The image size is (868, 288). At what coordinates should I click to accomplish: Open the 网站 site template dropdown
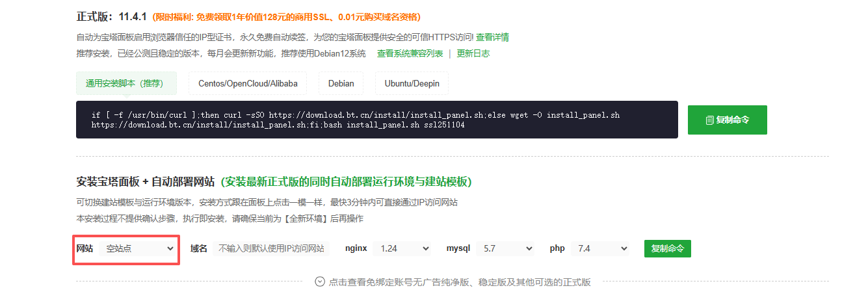(139, 248)
